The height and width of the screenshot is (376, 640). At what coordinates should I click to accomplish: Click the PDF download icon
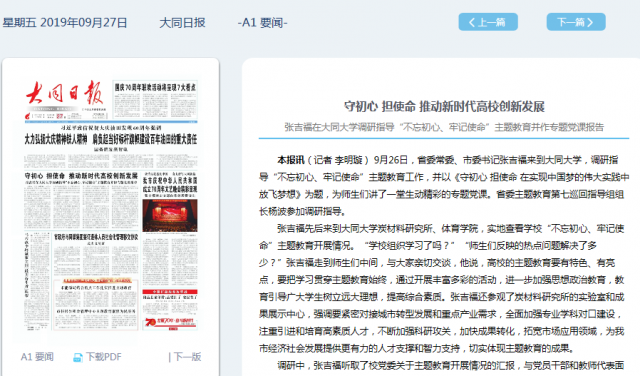point(78,358)
